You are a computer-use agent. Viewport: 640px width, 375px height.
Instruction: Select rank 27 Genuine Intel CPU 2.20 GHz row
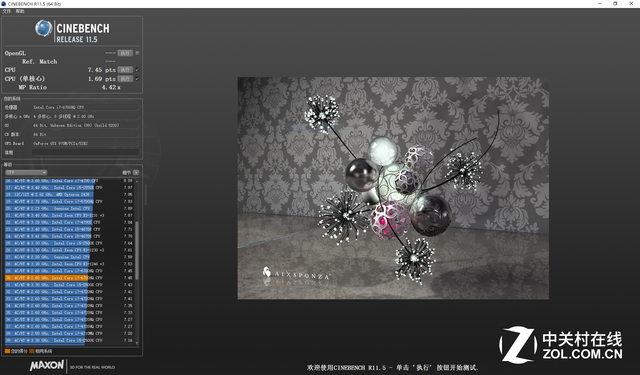click(69, 257)
